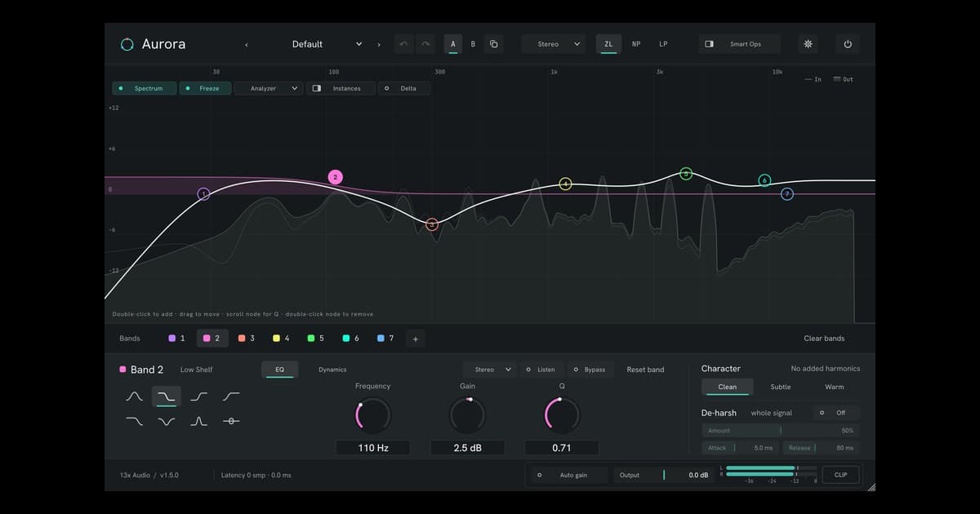Screen dimensions: 980x514
Task: Click the CLIP indicator button
Action: [840, 475]
